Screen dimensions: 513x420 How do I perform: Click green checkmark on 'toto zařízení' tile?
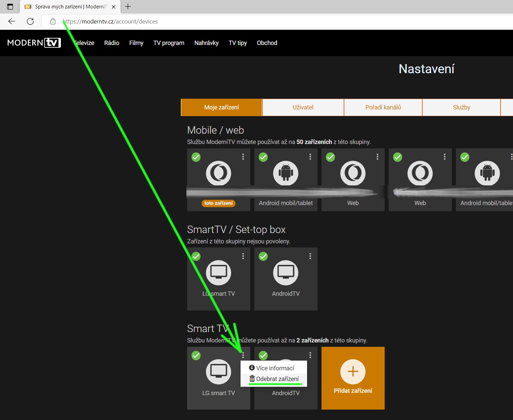coord(196,157)
